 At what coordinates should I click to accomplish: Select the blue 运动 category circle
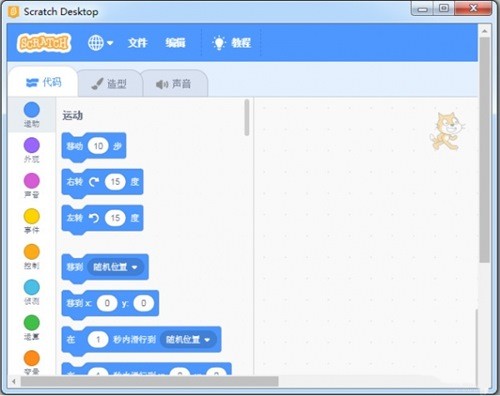point(32,110)
